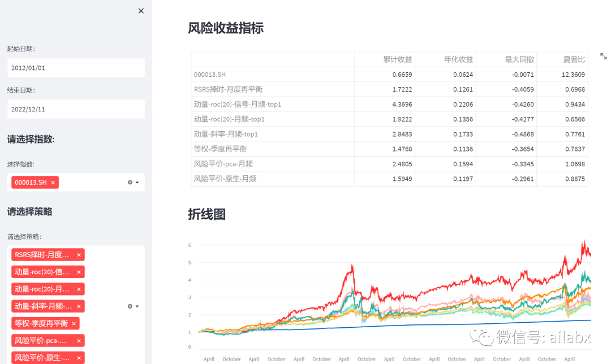Click the 夏普比 column header

[x=573, y=59]
